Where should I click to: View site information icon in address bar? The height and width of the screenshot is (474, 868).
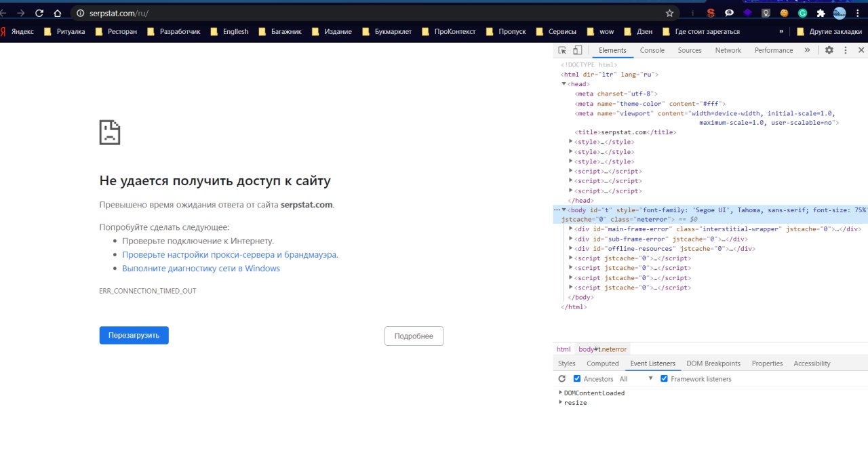80,13
